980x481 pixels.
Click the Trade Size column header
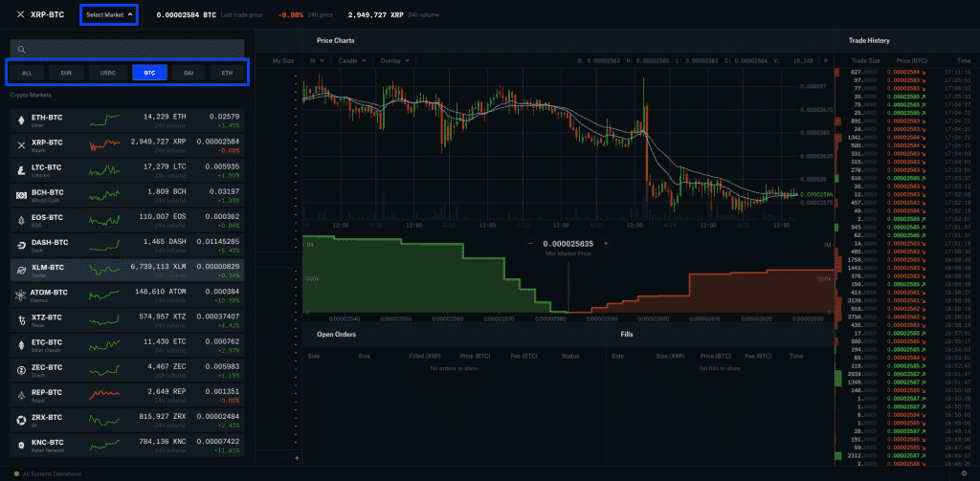(865, 60)
